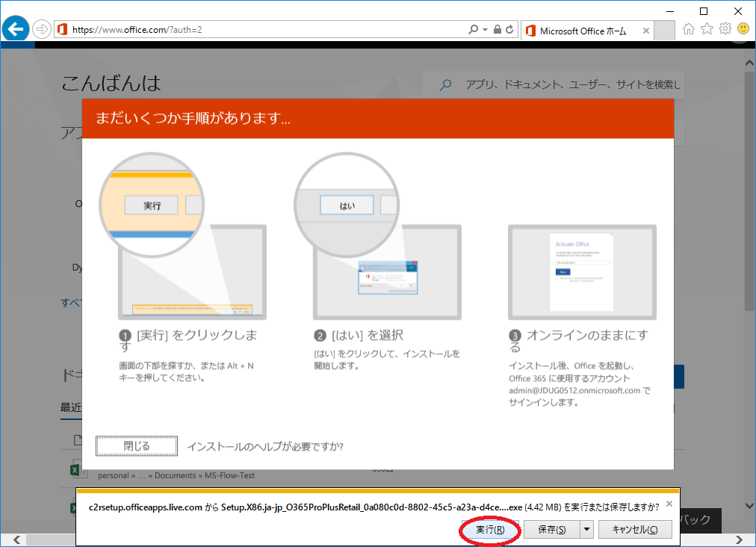Click the vertical scrollbar thumb
Viewport: 756px width, 547px height.
click(749, 192)
